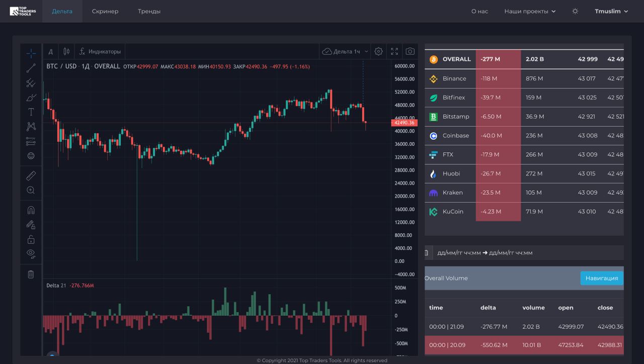Hide all drawings with eye icon
644x364 pixels.
(x=31, y=254)
